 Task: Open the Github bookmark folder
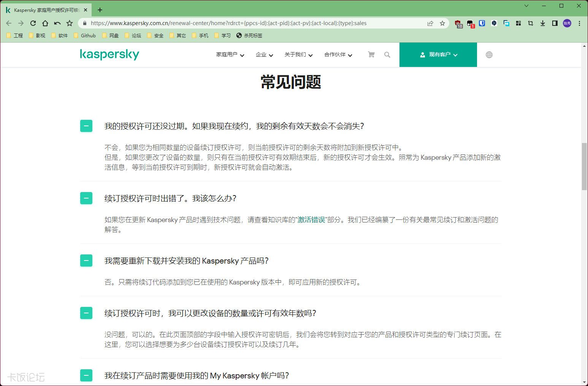(85, 35)
